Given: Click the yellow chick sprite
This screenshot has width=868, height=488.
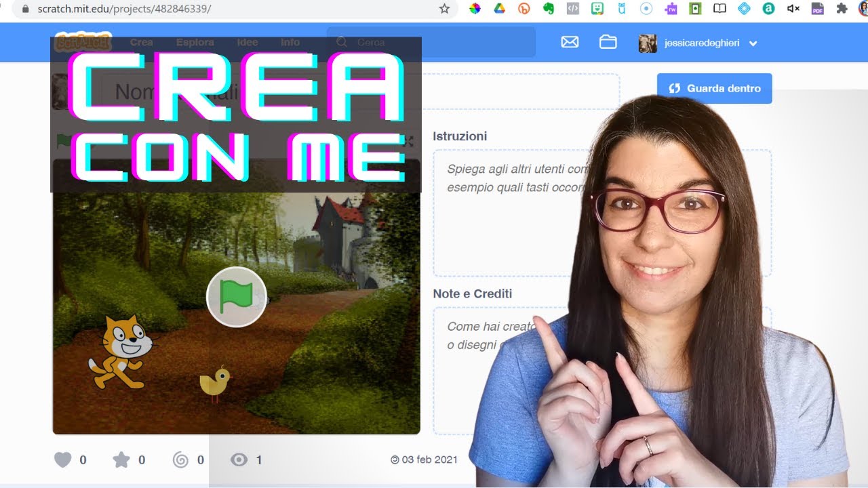Looking at the screenshot, I should tap(215, 384).
